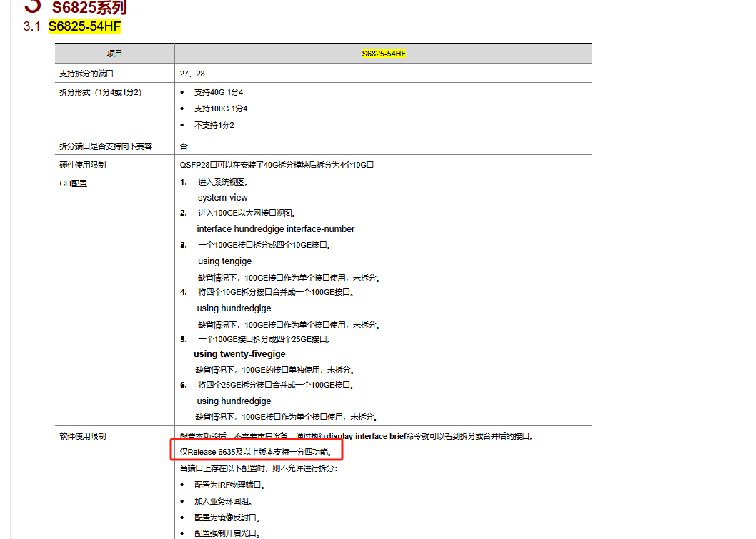Click the value 否

pyautogui.click(x=184, y=146)
